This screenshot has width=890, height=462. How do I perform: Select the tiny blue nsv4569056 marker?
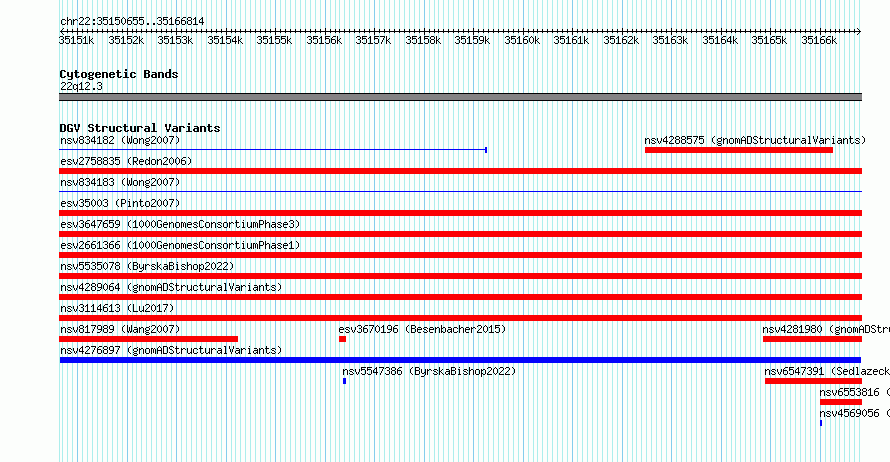pos(821,423)
